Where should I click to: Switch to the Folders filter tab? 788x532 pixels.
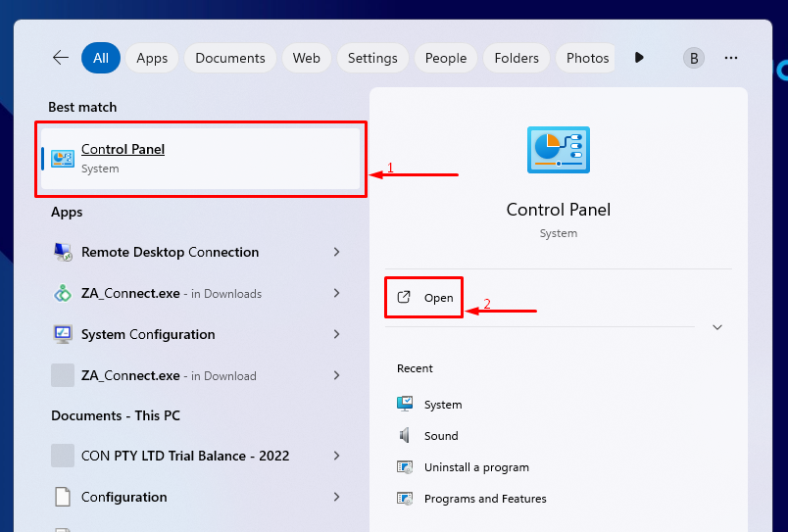click(517, 58)
